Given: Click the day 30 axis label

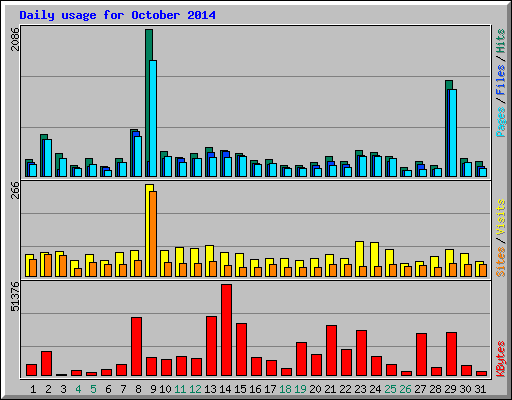Looking at the screenshot, I should (465, 389).
